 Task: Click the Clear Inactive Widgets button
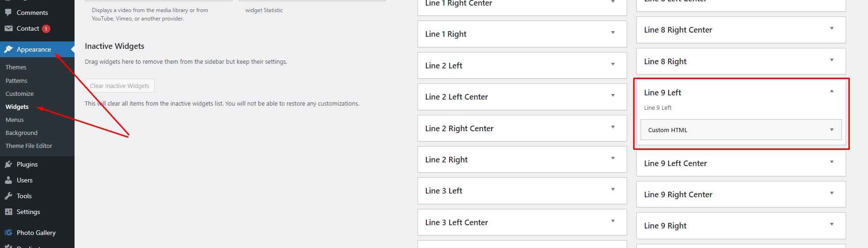120,86
